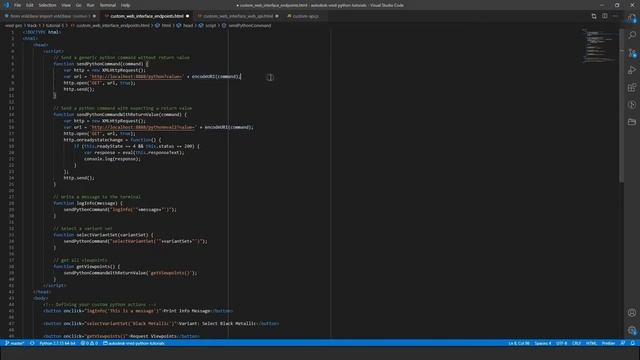This screenshot has width=640, height=360.
Task: Open the Explorer view in the activity bar
Action: 632,18
